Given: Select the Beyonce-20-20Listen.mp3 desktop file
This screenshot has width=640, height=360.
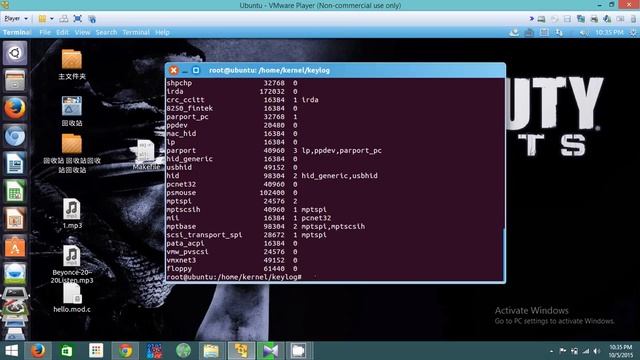Looking at the screenshot, I should pyautogui.click(x=72, y=265).
